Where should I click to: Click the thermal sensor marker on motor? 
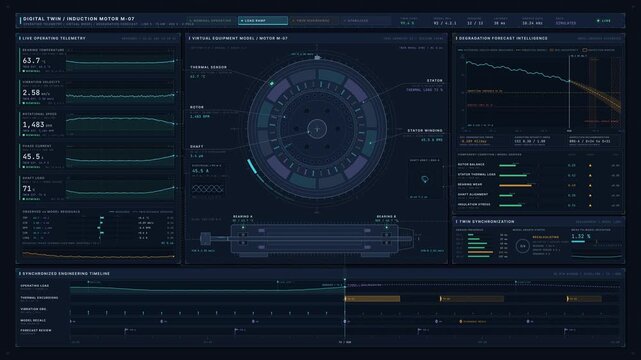pos(271,83)
